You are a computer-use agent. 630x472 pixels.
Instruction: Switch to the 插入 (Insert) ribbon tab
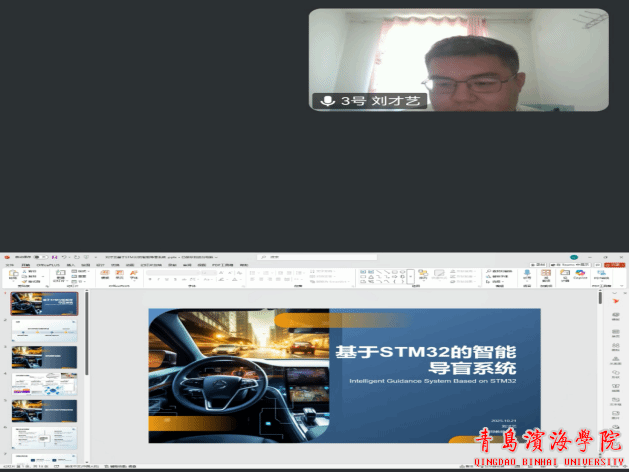[70, 265]
